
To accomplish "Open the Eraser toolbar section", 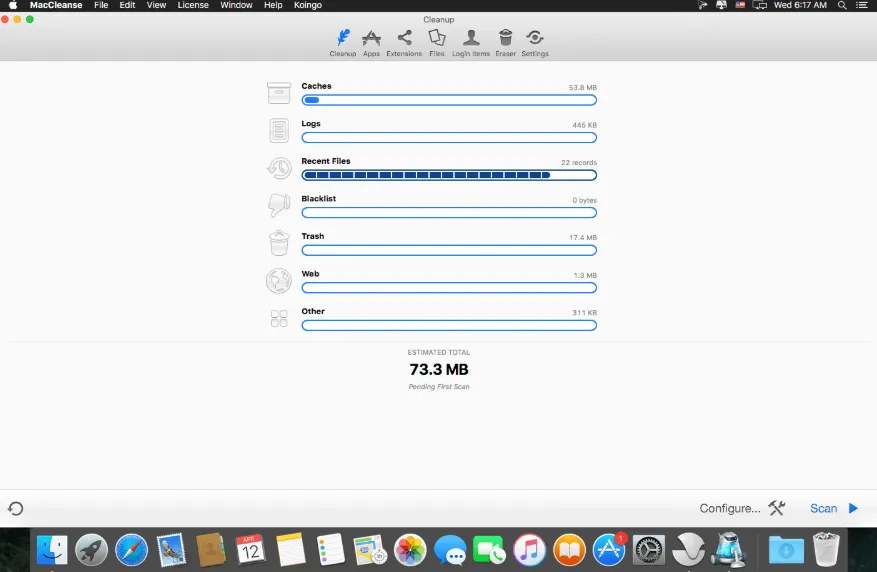I will click(x=506, y=43).
